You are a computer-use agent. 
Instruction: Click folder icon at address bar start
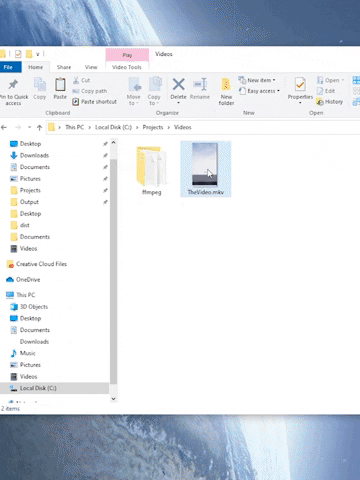(x=51, y=127)
